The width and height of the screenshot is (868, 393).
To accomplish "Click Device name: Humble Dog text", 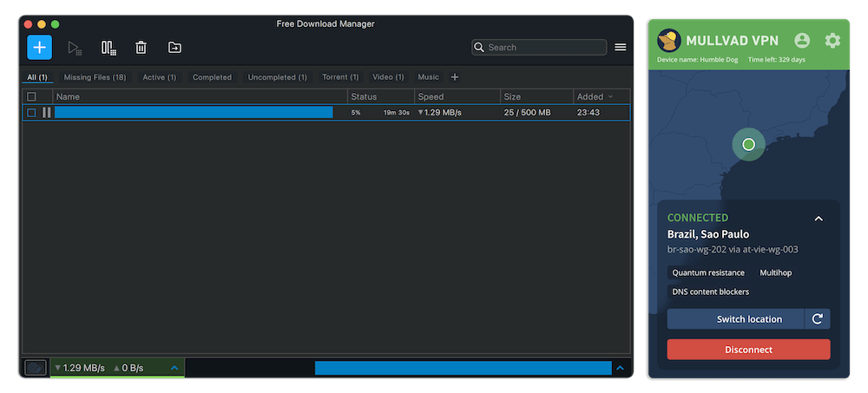I will pos(698,60).
